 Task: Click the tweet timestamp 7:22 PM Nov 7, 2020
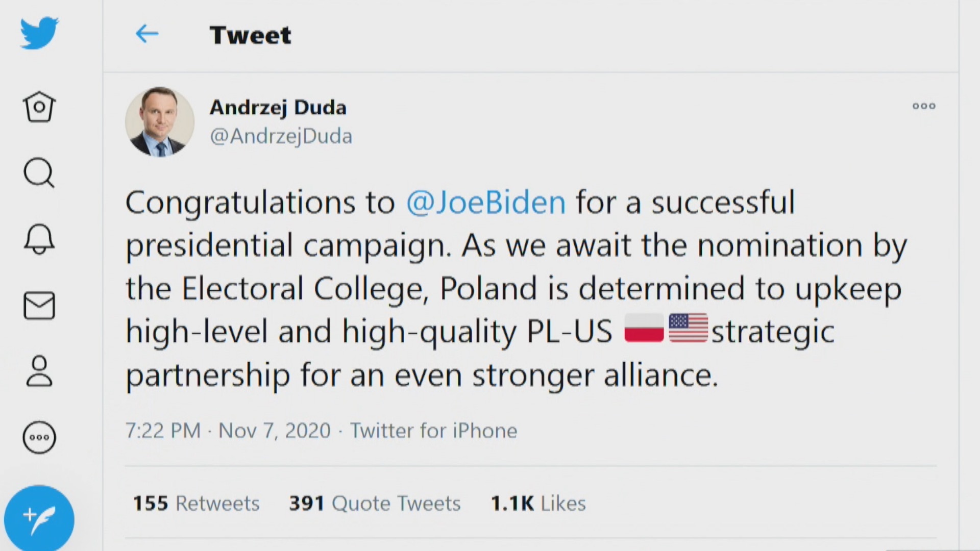coord(228,431)
